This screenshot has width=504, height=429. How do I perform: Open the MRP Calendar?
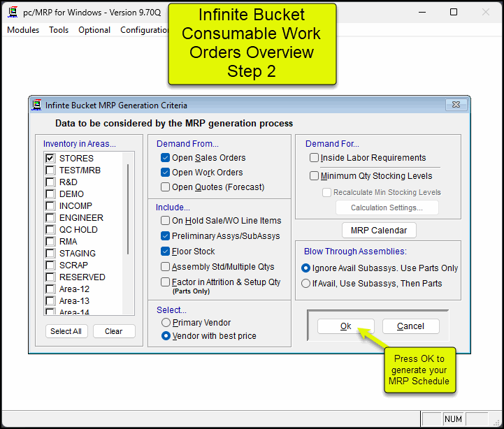pyautogui.click(x=379, y=231)
